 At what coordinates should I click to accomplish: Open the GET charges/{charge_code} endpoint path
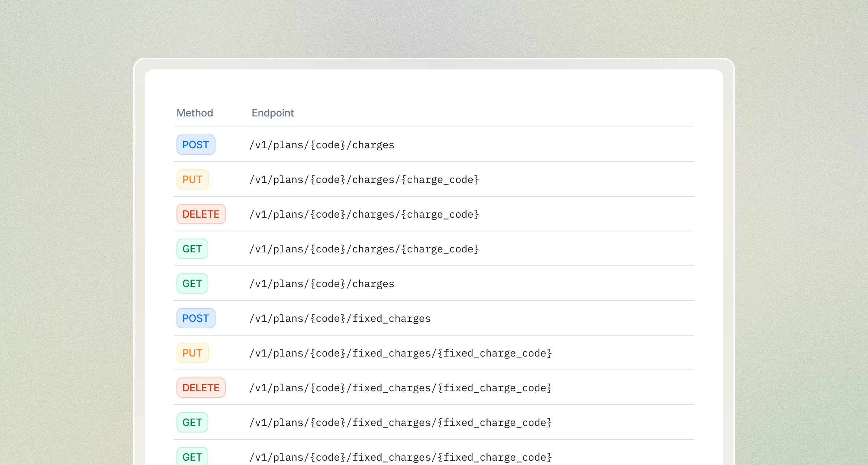click(364, 249)
